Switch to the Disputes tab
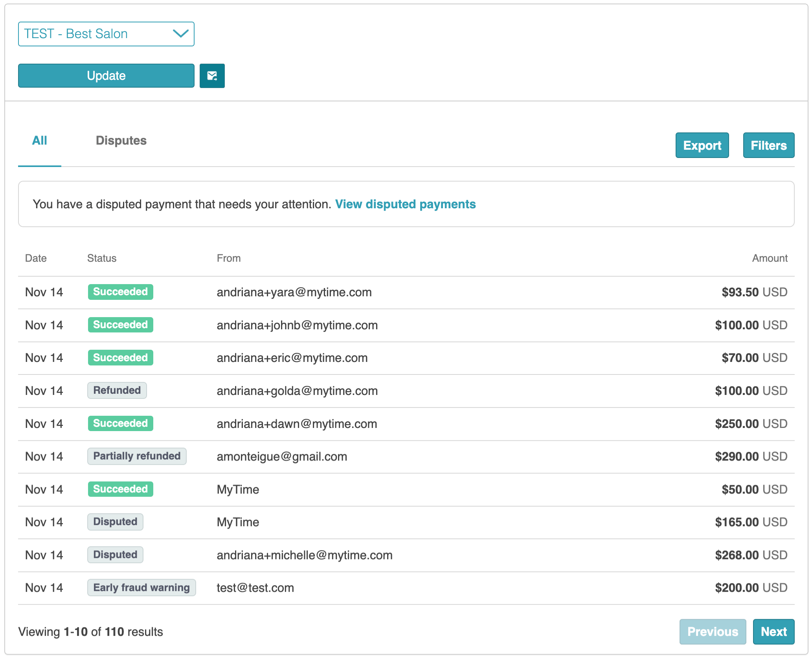Screen dimensions: 812x659 coord(121,141)
